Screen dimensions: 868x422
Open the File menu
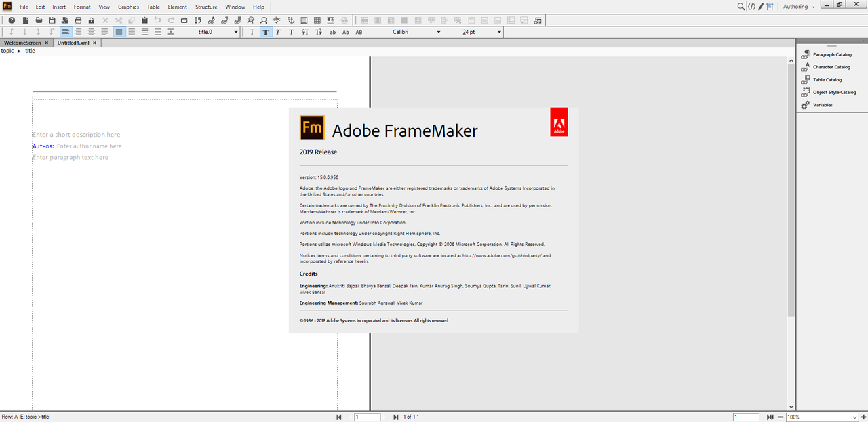pyautogui.click(x=24, y=7)
